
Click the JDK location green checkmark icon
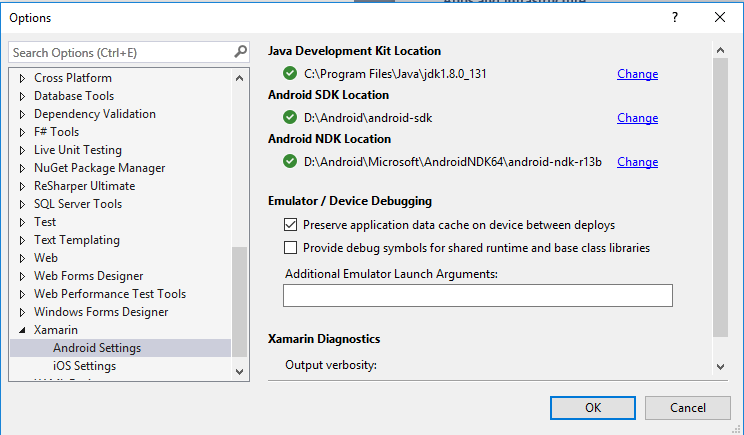pyautogui.click(x=289, y=74)
